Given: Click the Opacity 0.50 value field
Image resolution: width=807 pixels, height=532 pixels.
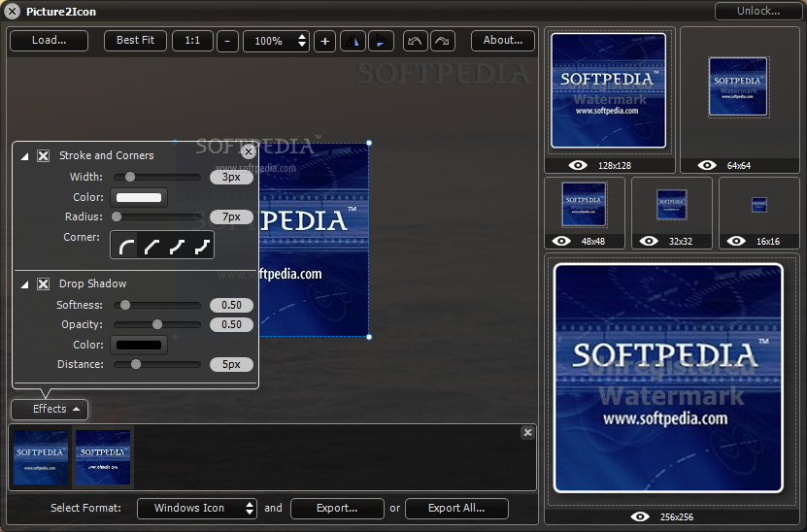Looking at the screenshot, I should click(x=231, y=324).
